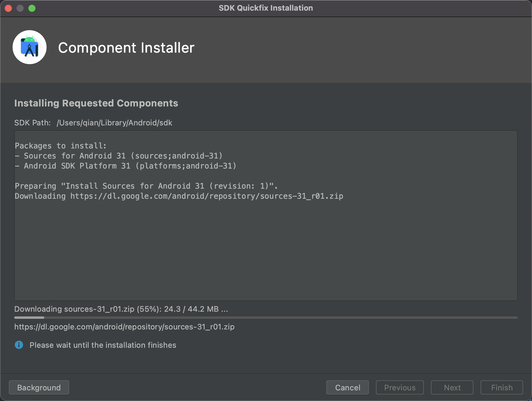Select the 'Sources for Android 31' line
The width and height of the screenshot is (532, 401).
[x=119, y=156]
